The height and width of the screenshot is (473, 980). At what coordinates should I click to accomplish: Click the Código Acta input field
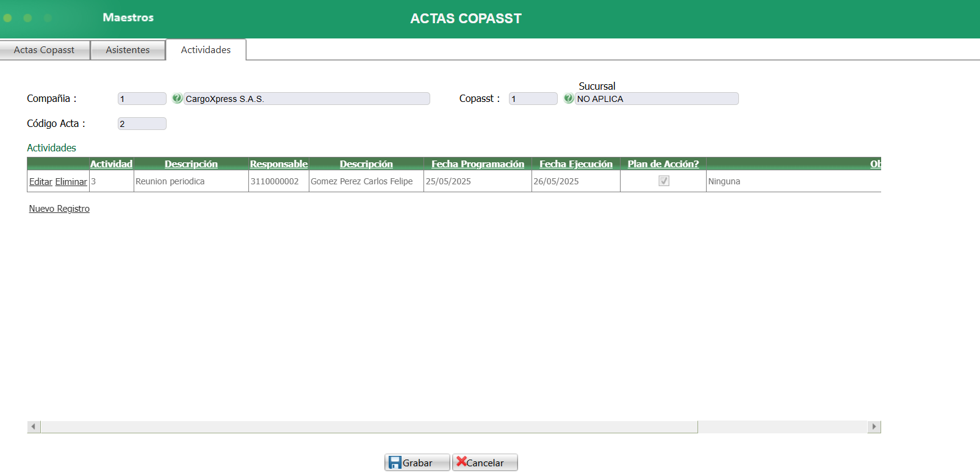coord(142,124)
